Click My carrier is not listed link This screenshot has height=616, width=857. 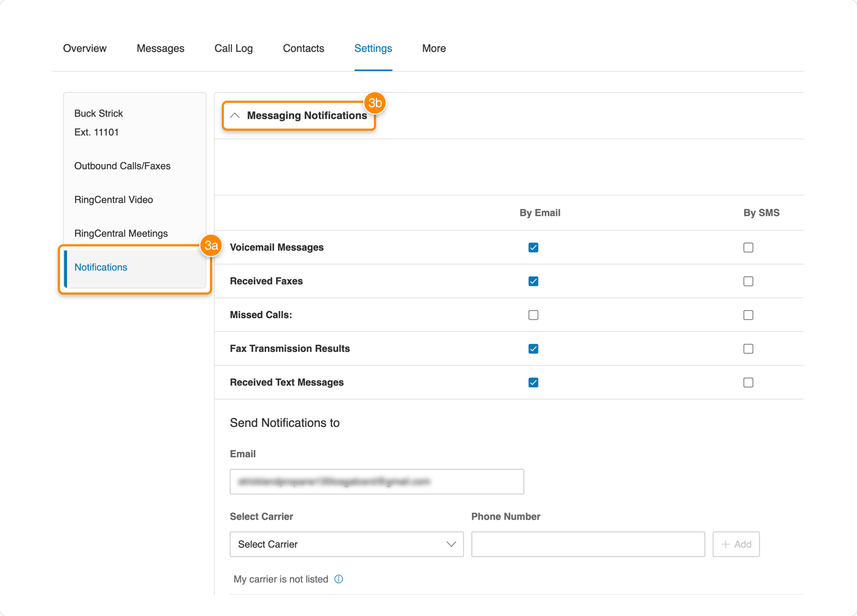(x=281, y=579)
